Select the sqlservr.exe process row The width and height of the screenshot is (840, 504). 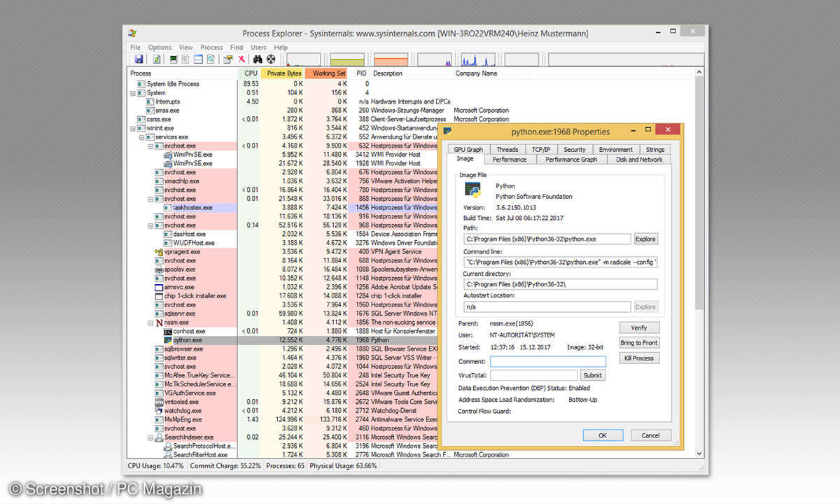pyautogui.click(x=283, y=314)
